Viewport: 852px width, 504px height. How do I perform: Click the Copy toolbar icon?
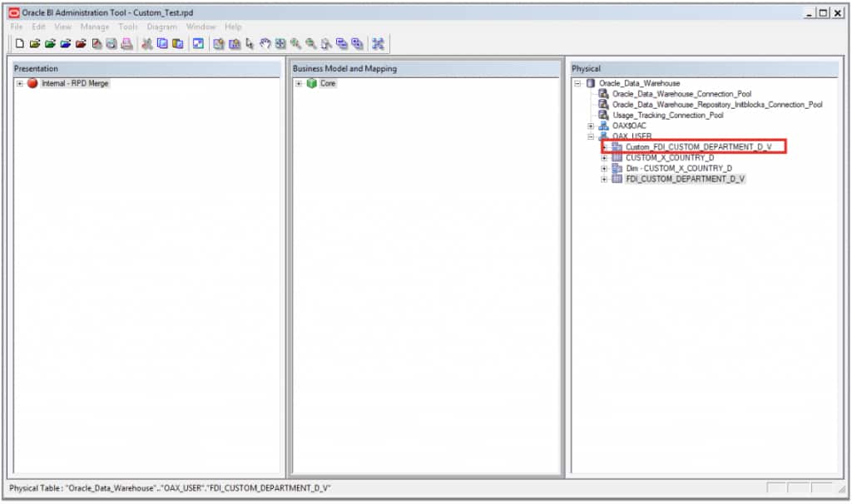162,43
